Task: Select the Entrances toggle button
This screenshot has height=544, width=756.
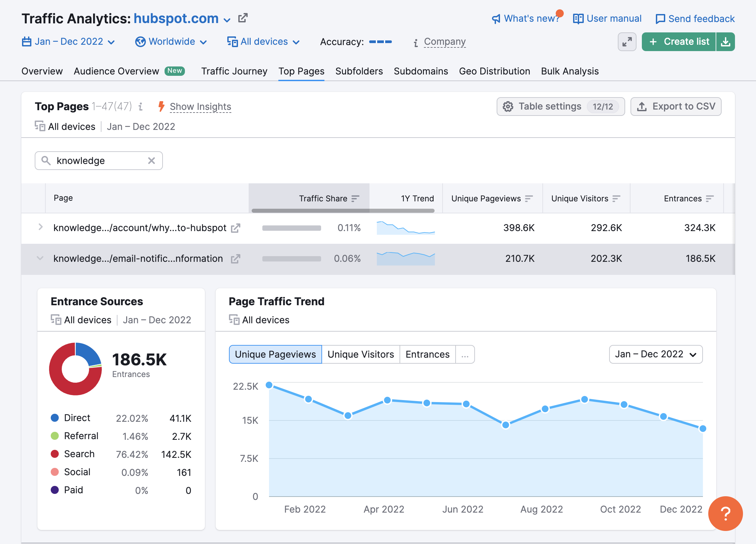Action: [x=427, y=354]
